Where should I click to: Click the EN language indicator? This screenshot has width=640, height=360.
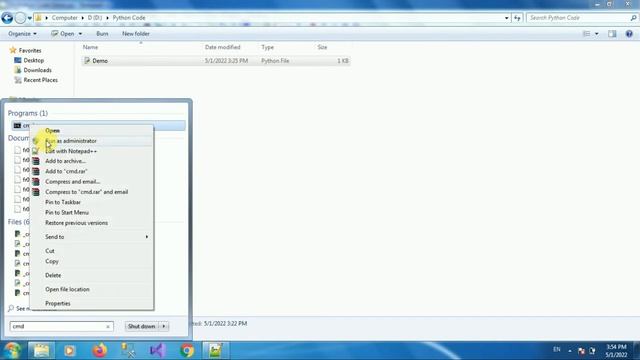tap(556, 350)
